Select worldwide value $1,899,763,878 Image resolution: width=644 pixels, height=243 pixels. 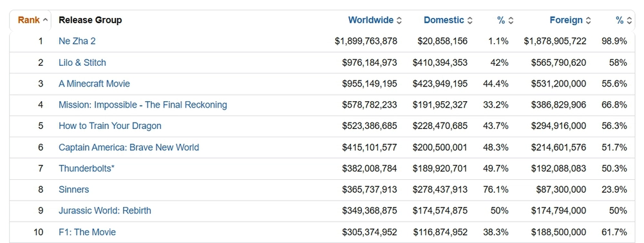click(x=366, y=41)
